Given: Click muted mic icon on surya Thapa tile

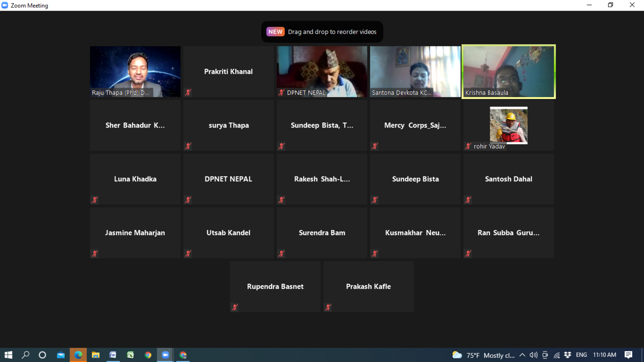Looking at the screenshot, I should 188,146.
